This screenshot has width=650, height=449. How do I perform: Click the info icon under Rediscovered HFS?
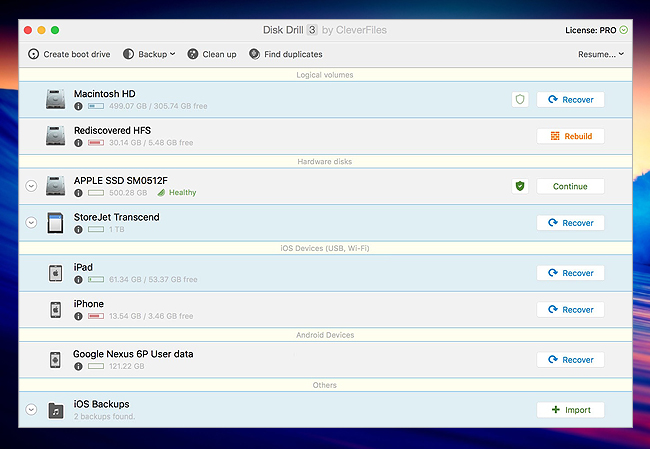(x=78, y=143)
